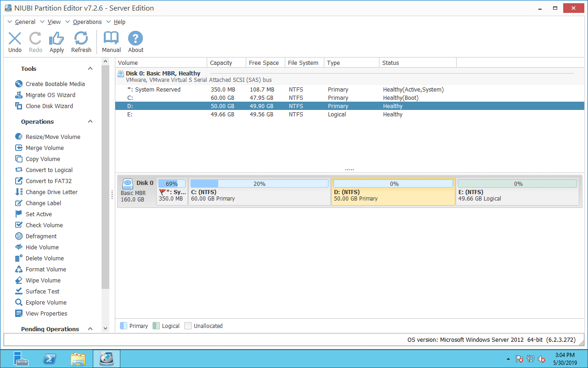Start the Migrate OS Wizard
Image resolution: width=588 pixels, height=368 pixels.
pyautogui.click(x=50, y=95)
